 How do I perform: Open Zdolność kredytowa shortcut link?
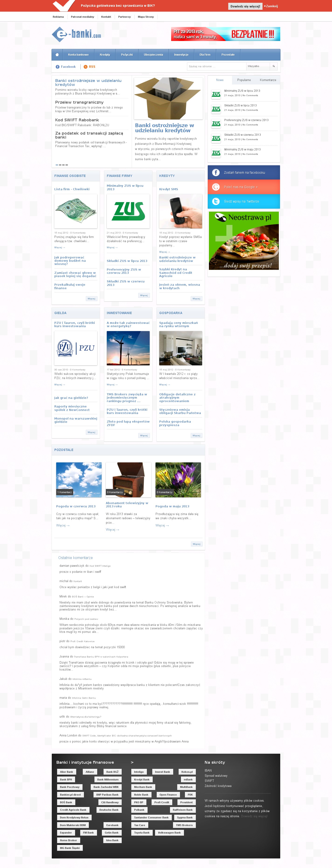click(x=218, y=786)
